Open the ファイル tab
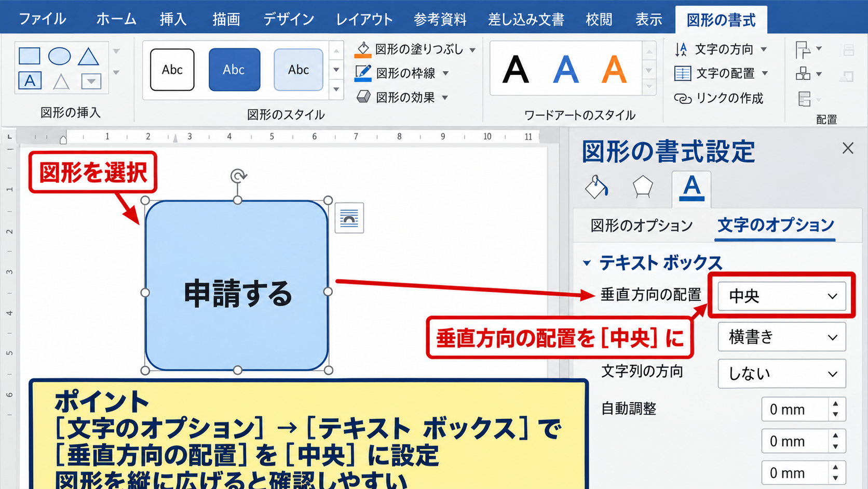868x489 pixels. pyautogui.click(x=43, y=19)
